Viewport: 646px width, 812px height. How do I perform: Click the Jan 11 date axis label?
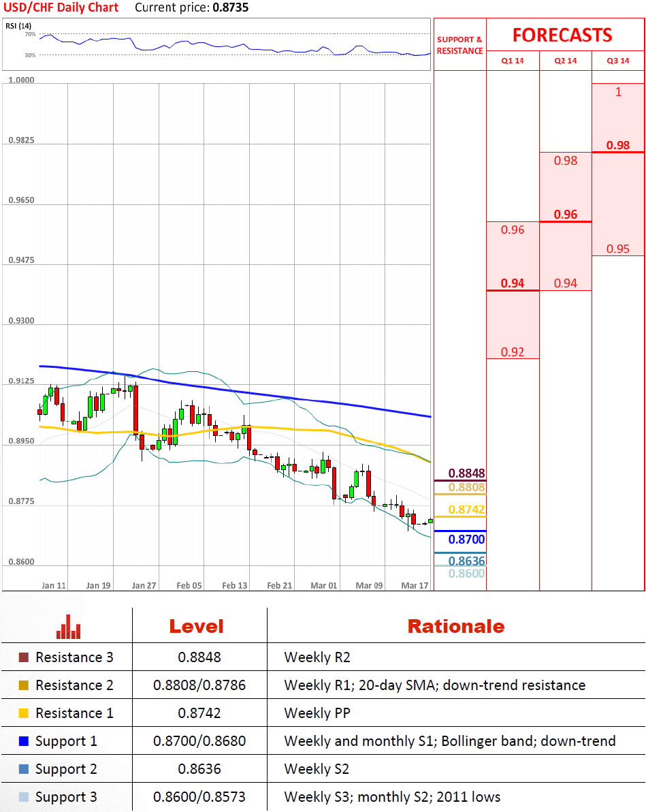[54, 586]
